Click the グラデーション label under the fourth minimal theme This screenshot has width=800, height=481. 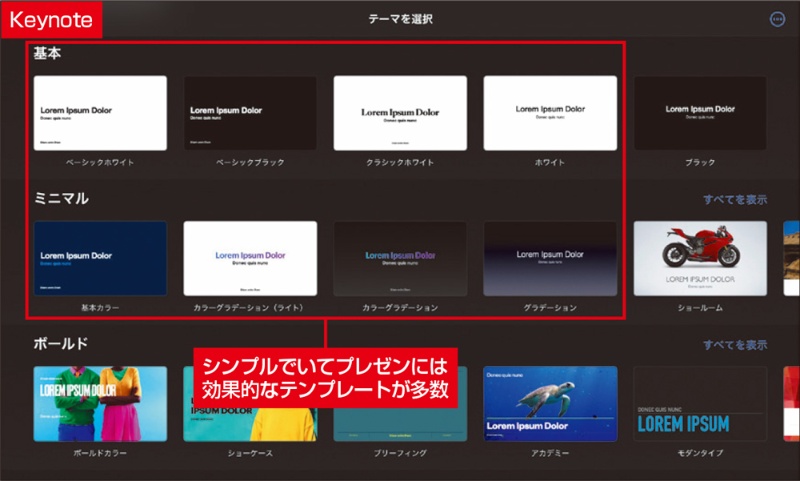(x=550, y=308)
